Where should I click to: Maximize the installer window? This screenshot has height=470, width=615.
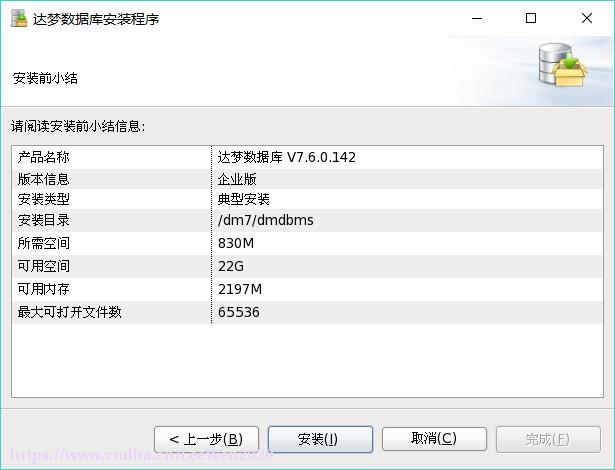[531, 18]
